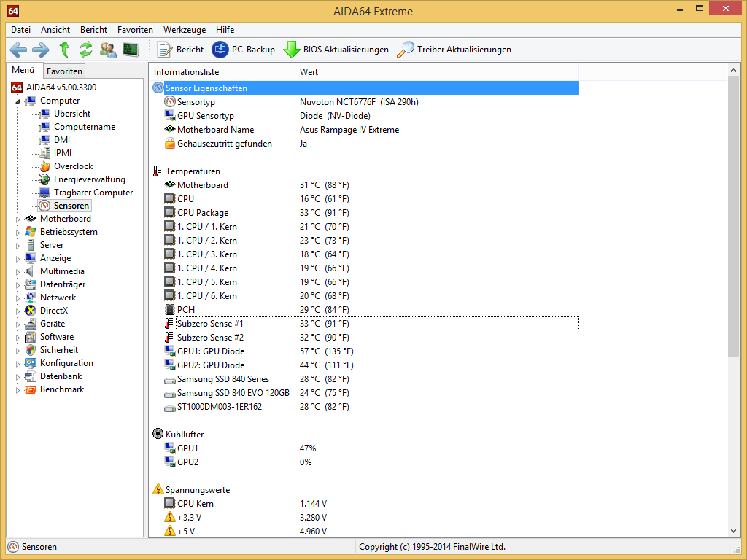747x560 pixels.
Task: Expand the DirectX tree node
Action: (x=18, y=311)
